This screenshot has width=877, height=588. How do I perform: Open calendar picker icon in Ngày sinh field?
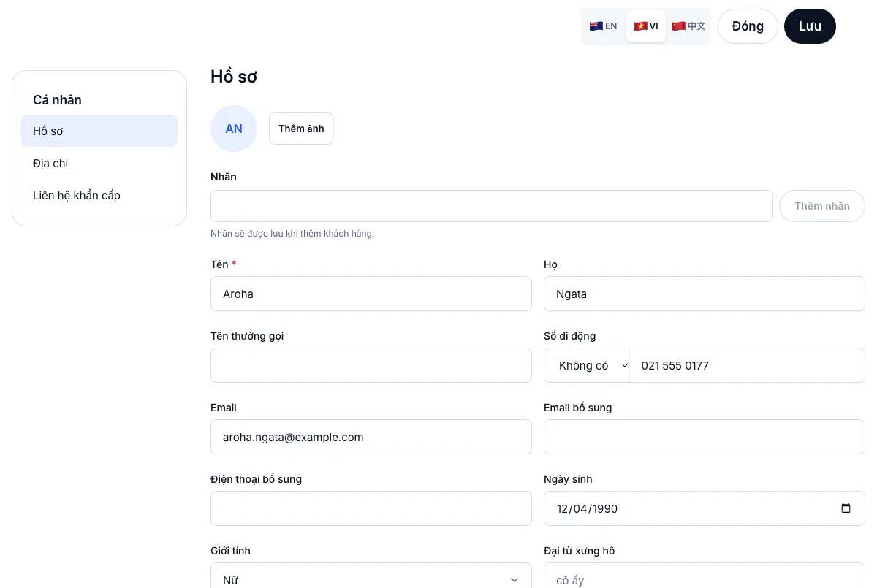coord(846,508)
